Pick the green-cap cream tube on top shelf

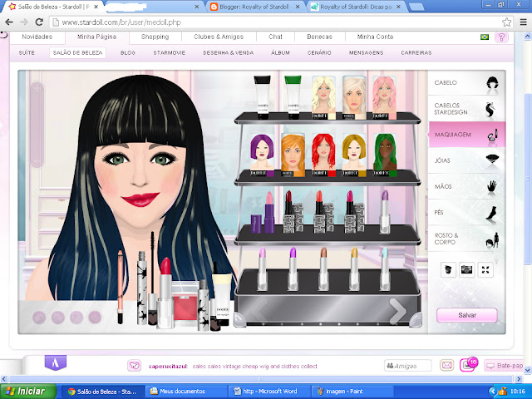click(293, 97)
